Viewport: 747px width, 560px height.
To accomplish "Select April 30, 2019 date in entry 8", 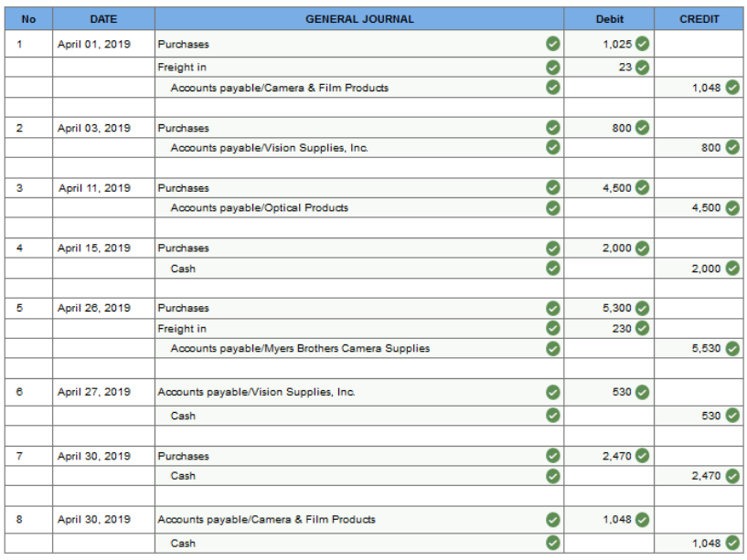I will point(94,520).
